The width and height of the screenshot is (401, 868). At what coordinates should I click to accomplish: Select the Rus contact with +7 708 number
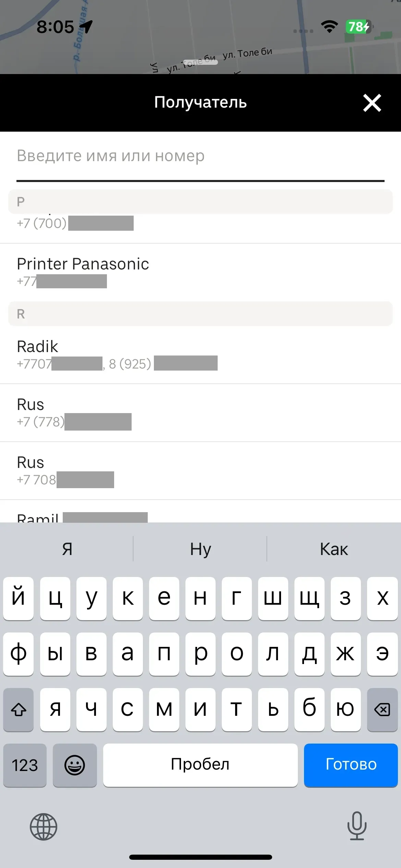(200, 471)
